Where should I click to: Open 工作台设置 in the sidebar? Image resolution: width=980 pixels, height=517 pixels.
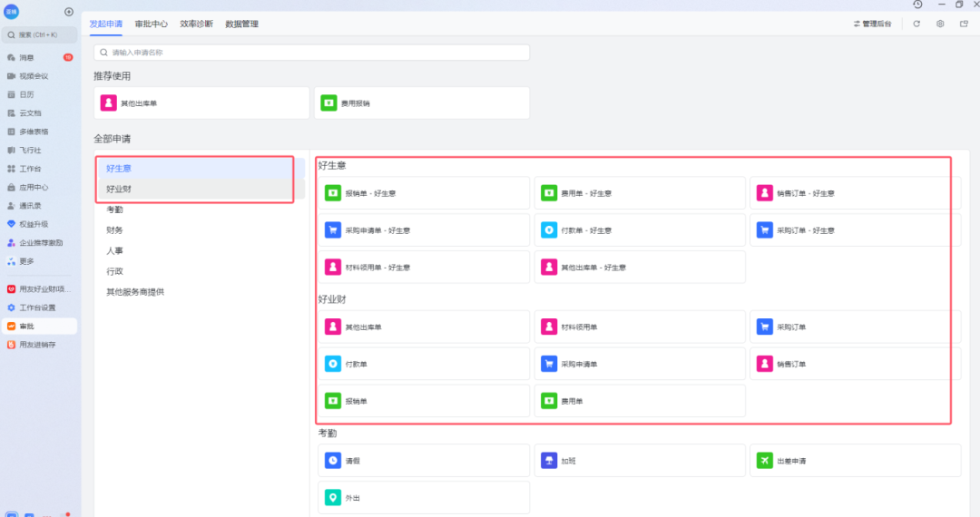(39, 307)
